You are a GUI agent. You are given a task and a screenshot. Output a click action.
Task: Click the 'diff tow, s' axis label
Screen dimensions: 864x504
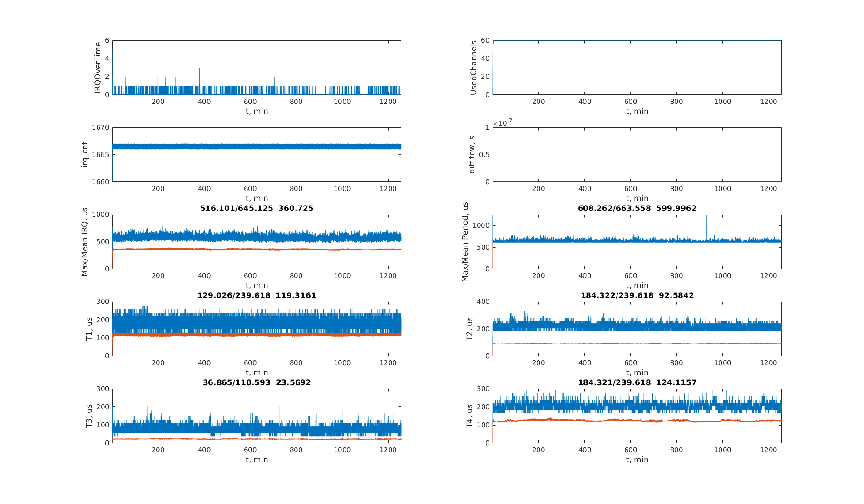click(472, 155)
